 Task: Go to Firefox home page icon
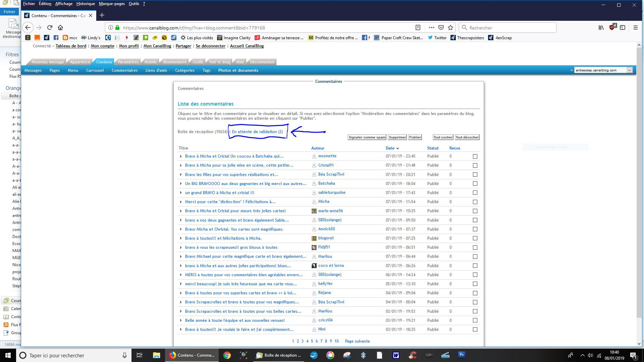60,27
